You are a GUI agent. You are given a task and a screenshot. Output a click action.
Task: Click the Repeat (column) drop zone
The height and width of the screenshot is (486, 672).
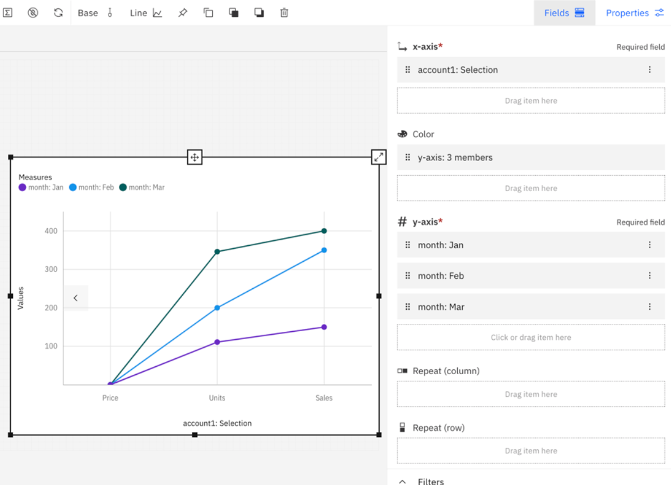[x=531, y=394]
